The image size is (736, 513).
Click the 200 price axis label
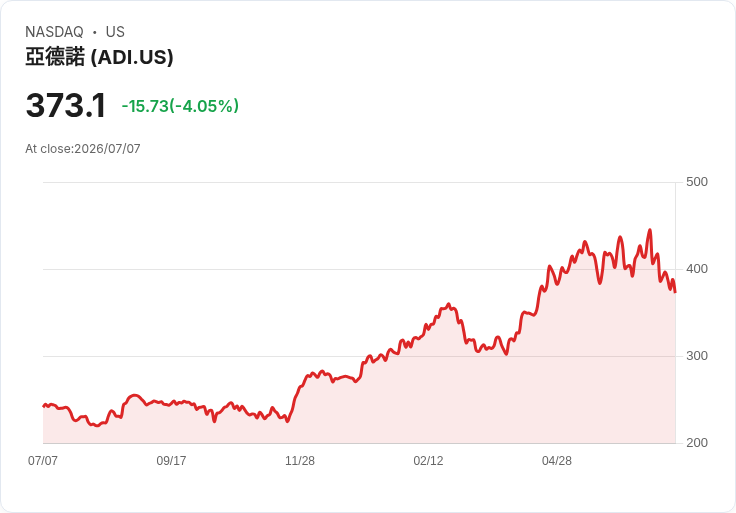coord(697,443)
